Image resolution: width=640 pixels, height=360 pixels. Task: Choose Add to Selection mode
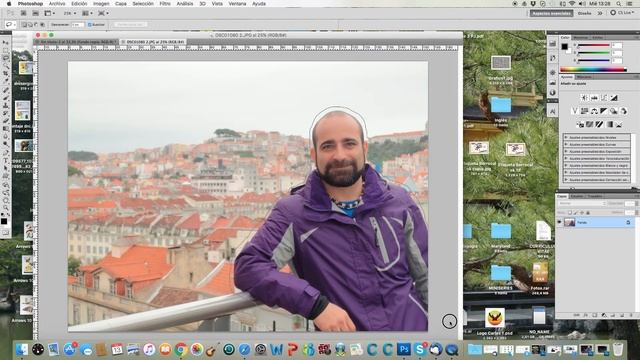tap(30, 24)
